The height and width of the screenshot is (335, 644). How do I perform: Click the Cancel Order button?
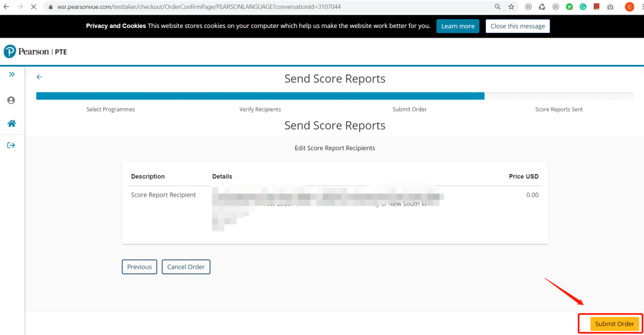tap(186, 267)
